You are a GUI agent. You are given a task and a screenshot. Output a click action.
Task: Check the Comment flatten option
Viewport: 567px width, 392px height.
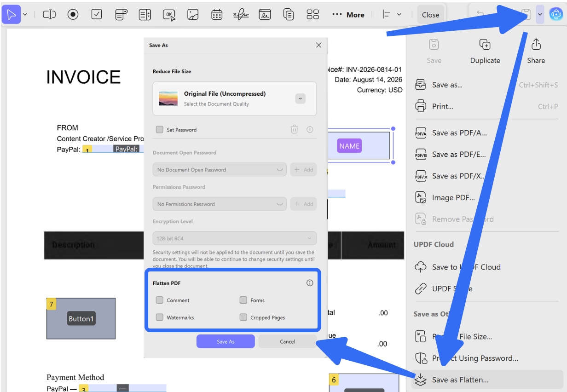click(x=159, y=300)
